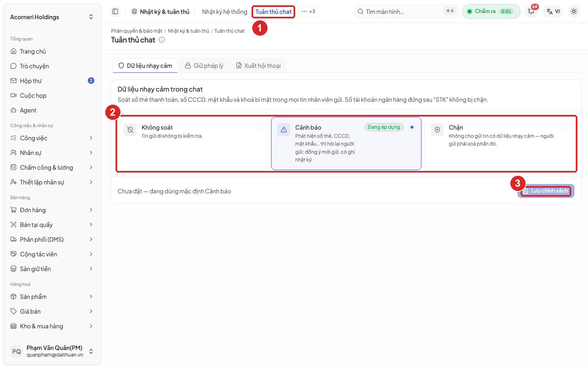This screenshot has height=368, width=588.
Task: Switch the light theme sun icon
Action: point(574,11)
